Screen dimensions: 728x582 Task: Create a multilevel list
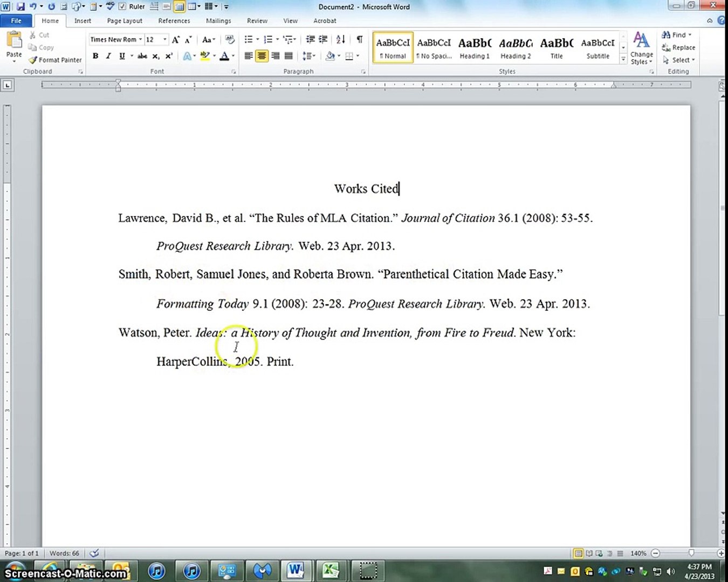(288, 39)
